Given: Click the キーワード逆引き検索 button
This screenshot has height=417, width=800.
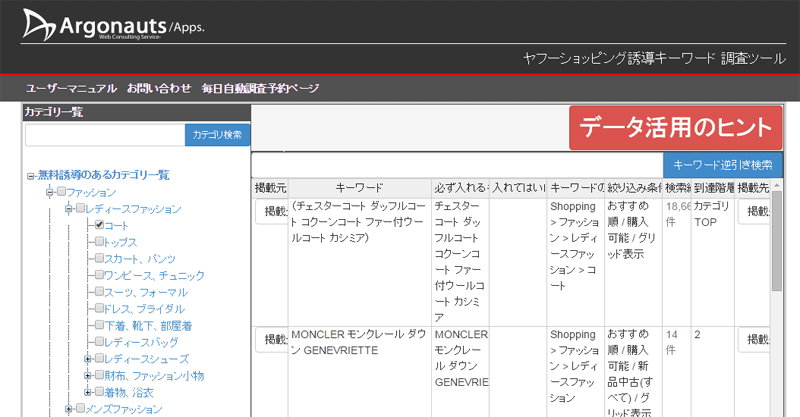Looking at the screenshot, I should [722, 165].
